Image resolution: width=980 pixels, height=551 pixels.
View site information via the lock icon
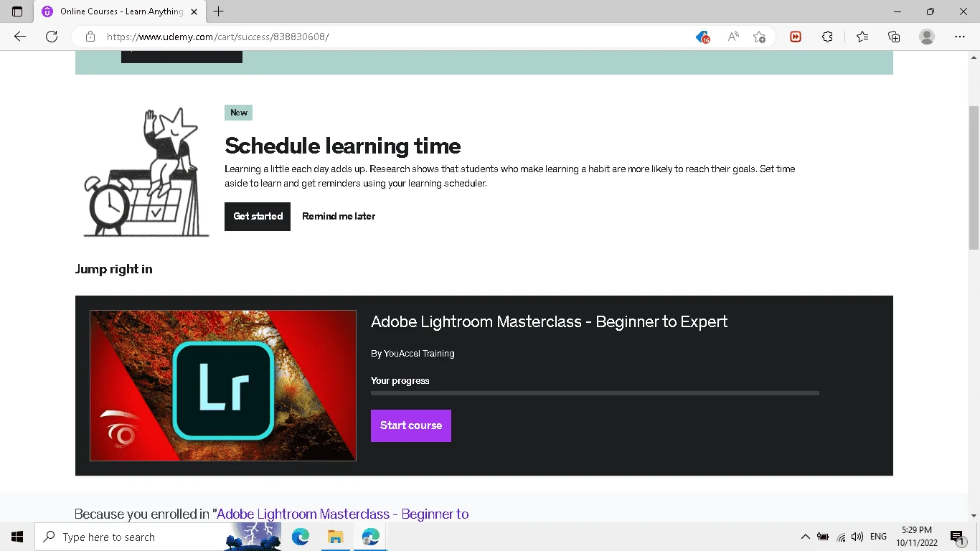pyautogui.click(x=90, y=37)
